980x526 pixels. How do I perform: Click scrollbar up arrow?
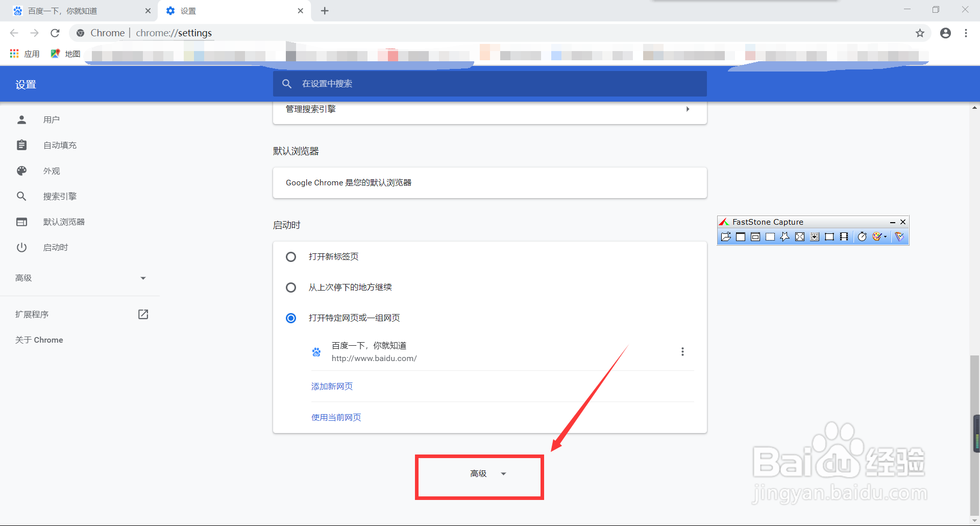tap(974, 107)
